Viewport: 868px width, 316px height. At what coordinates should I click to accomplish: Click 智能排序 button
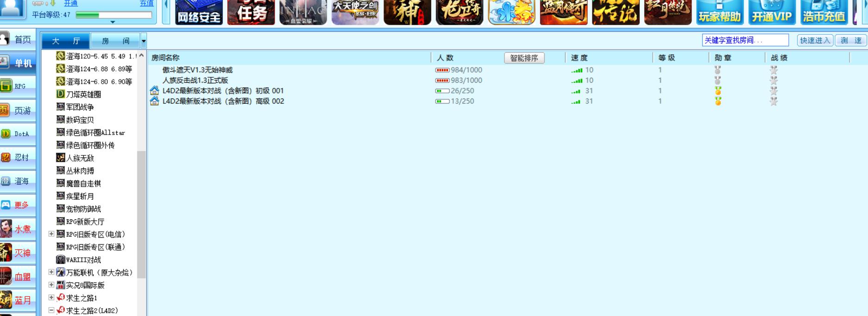click(x=524, y=58)
